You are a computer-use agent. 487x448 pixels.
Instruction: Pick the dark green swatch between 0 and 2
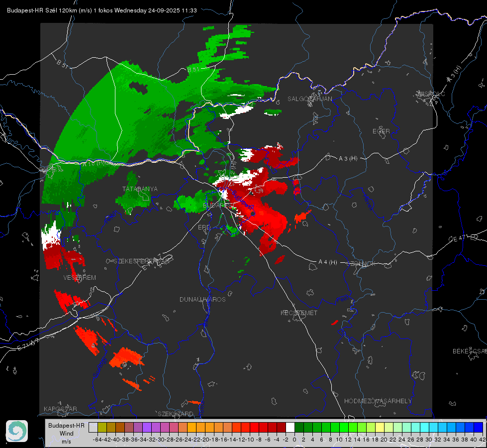point(299,427)
